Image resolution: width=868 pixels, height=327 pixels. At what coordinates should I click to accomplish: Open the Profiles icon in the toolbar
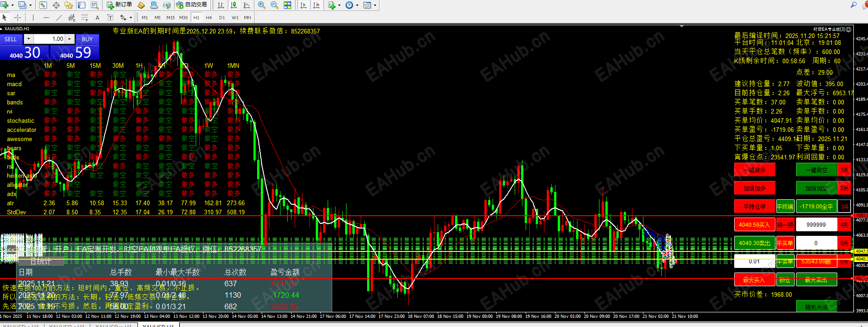[22, 5]
